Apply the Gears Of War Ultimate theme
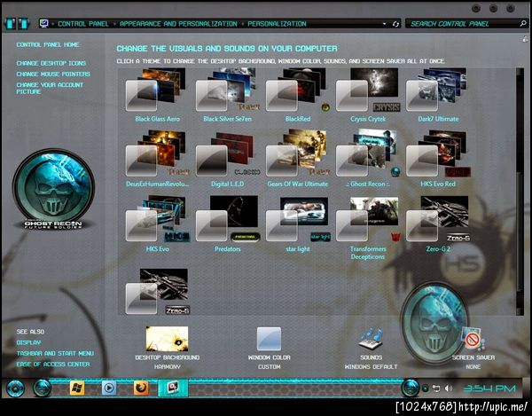Screen dimensions: 532x416 [x=298, y=159]
